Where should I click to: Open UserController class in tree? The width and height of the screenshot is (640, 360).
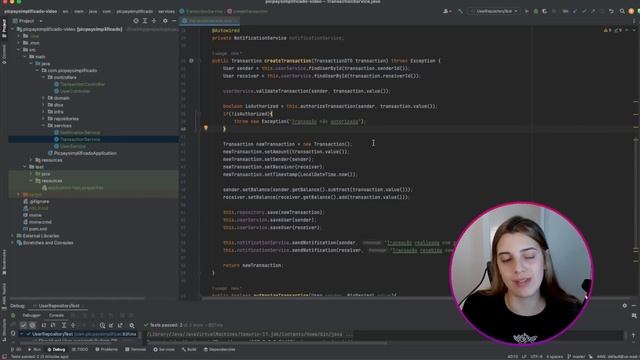click(72, 91)
